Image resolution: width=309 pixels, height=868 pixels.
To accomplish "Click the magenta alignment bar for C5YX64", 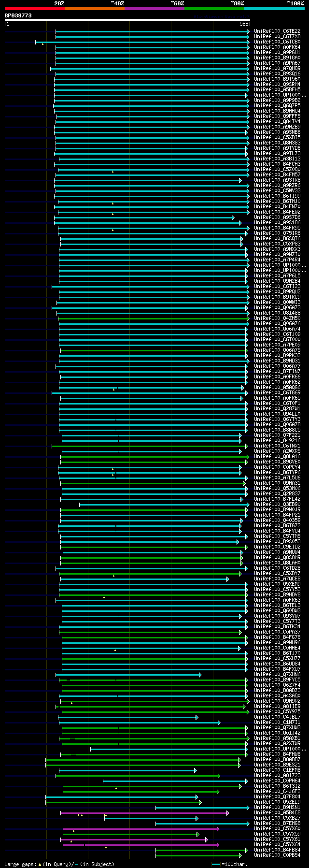I will coord(141,845).
